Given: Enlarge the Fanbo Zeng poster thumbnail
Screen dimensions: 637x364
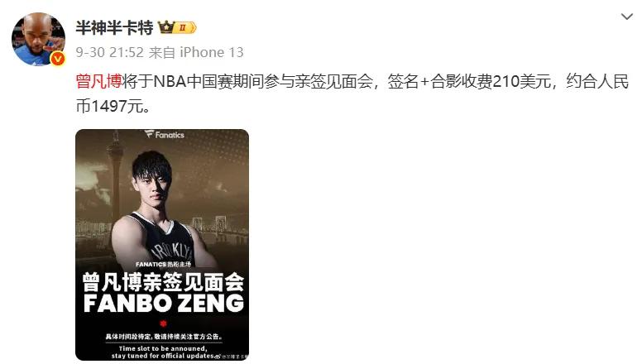Looking at the screenshot, I should [162, 245].
